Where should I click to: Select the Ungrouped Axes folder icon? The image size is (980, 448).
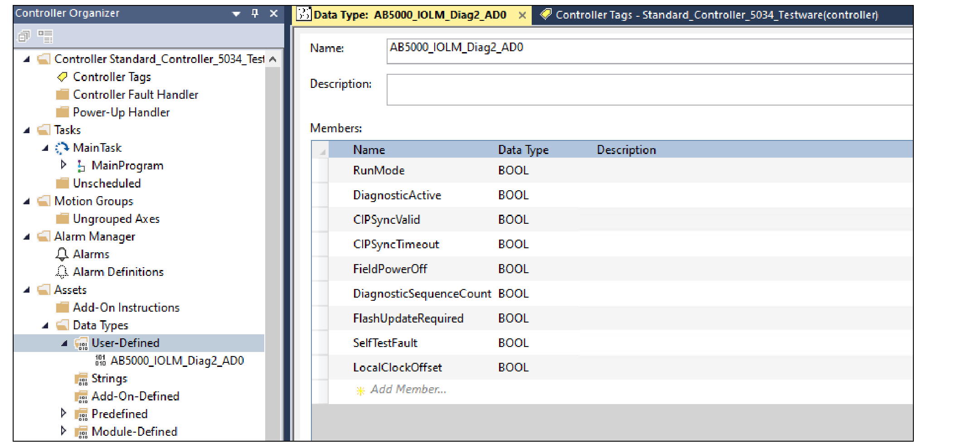[62, 219]
